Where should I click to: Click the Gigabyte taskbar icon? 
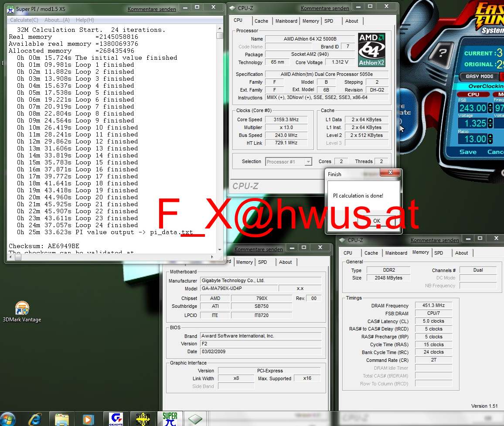[116, 419]
